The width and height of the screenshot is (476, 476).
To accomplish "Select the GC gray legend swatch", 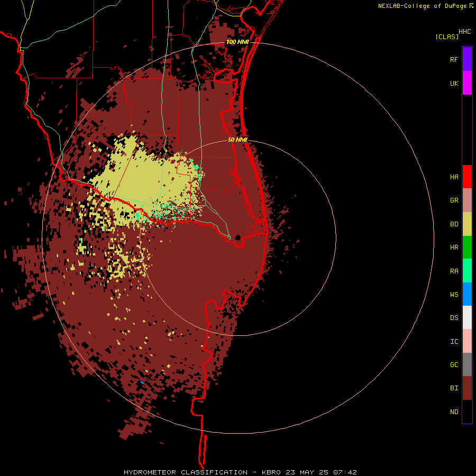I will click(x=467, y=364).
